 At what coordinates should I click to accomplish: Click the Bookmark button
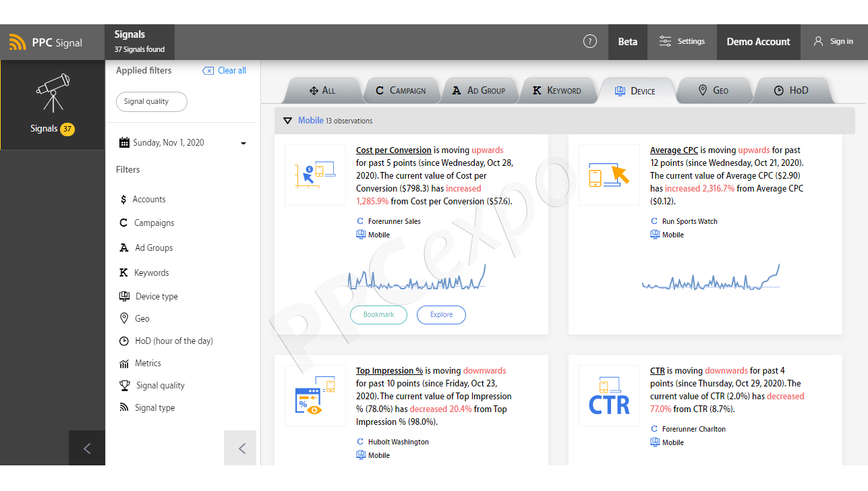click(x=378, y=314)
